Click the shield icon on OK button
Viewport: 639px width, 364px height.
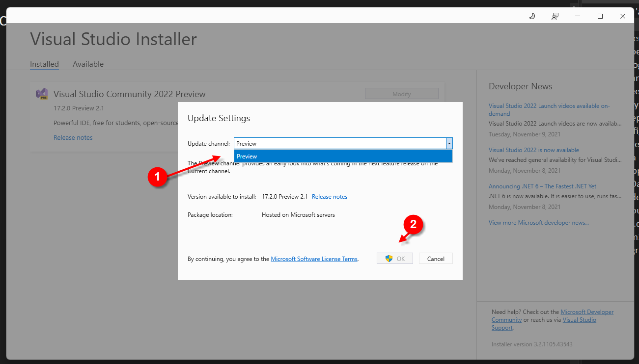(x=389, y=259)
